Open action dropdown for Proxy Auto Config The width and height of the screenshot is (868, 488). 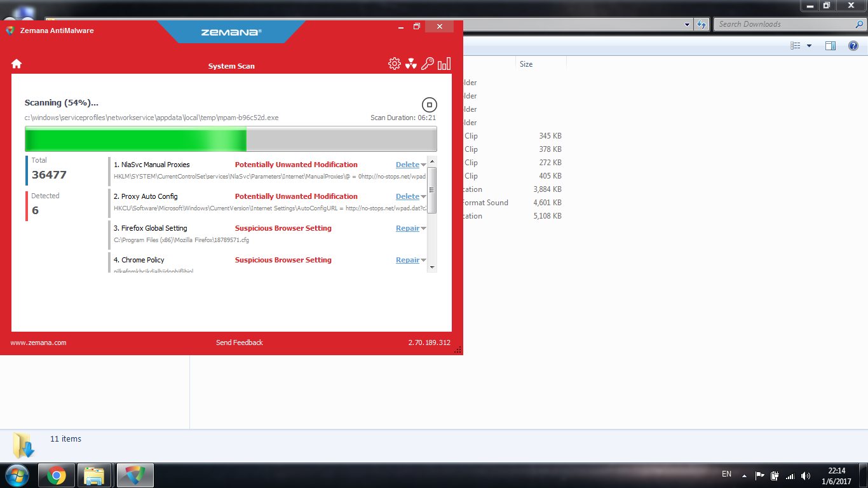coord(424,197)
